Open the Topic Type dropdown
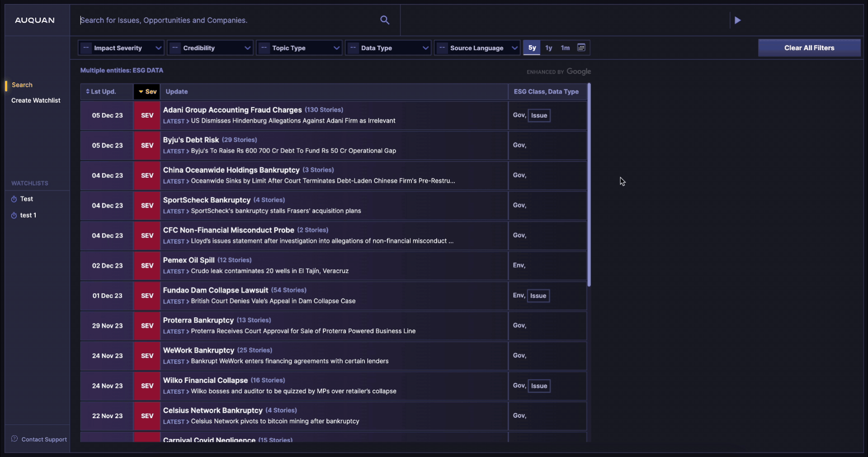Screen dimensions: 868x457 [x=299, y=48]
